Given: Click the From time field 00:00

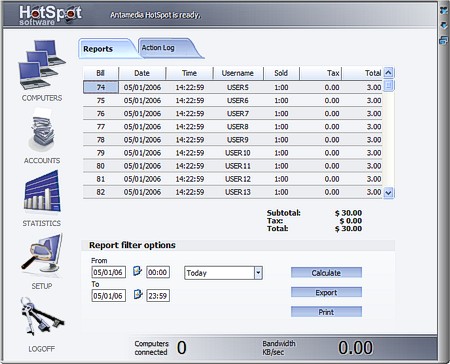Looking at the screenshot, I should pos(158,272).
